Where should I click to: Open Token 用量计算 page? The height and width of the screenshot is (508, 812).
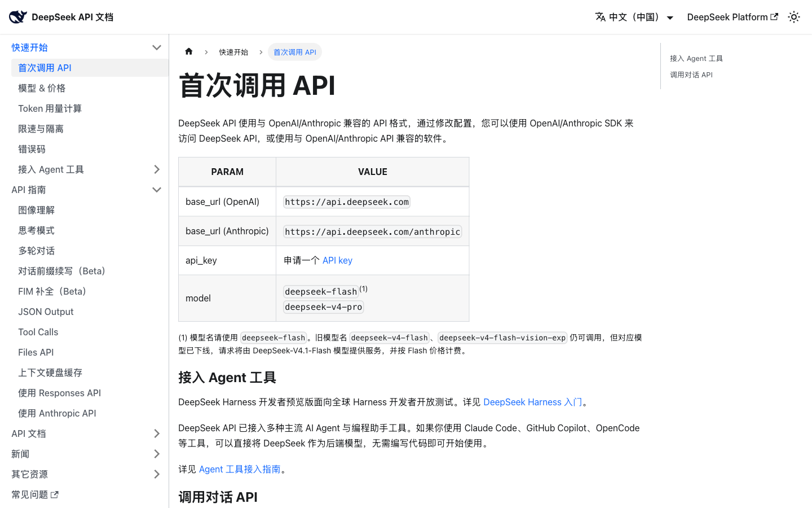pyautogui.click(x=90, y=108)
